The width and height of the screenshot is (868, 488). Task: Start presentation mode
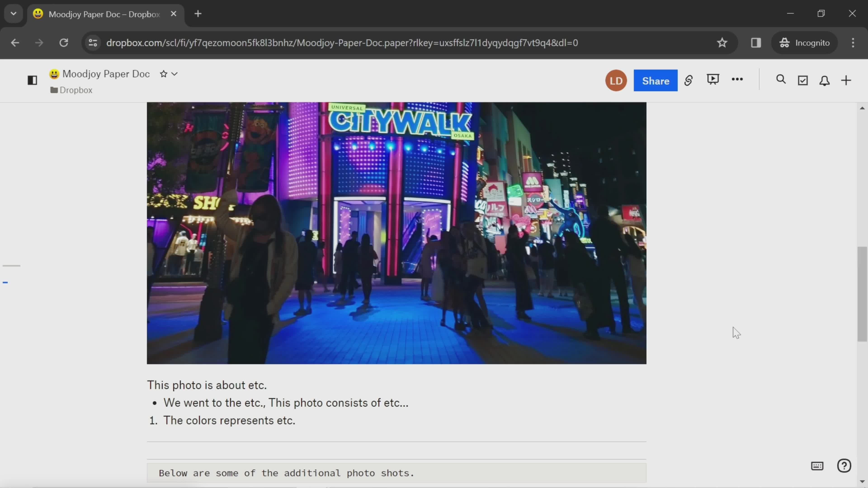713,80
